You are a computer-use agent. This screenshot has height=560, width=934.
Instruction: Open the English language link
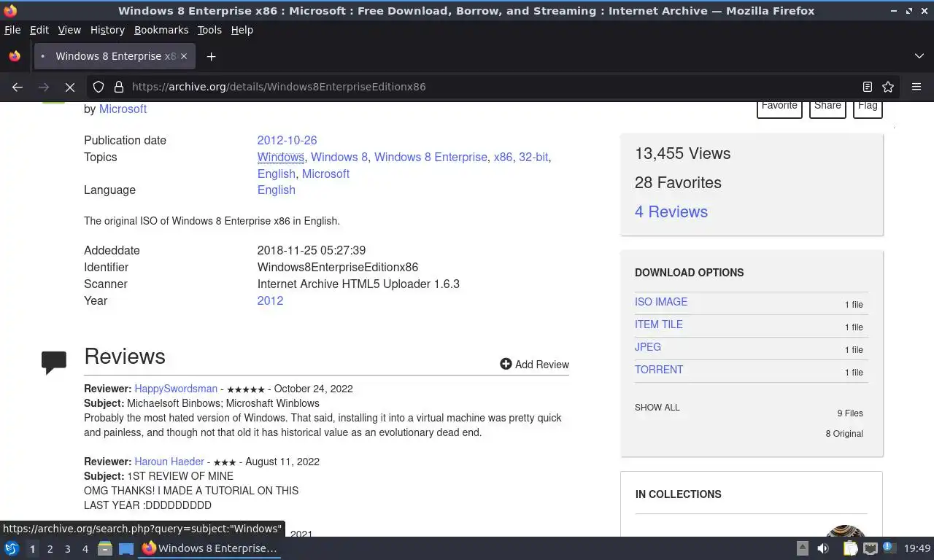point(277,190)
